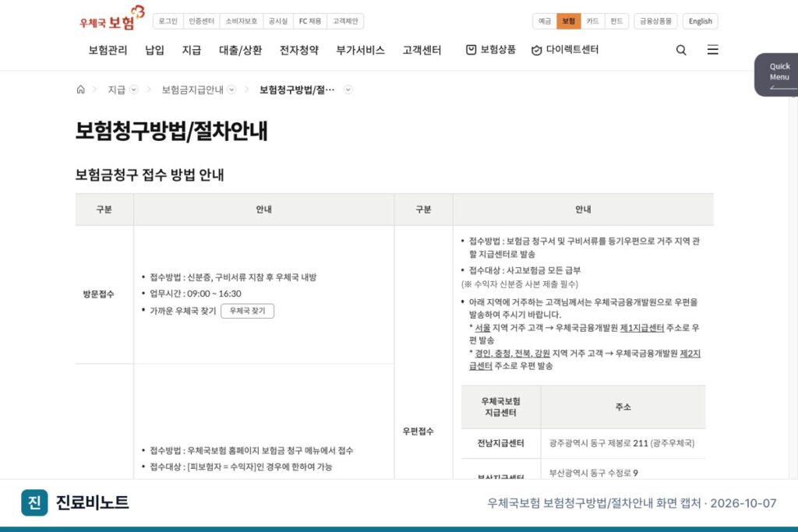Open the 소비자보호 link

coord(242,21)
